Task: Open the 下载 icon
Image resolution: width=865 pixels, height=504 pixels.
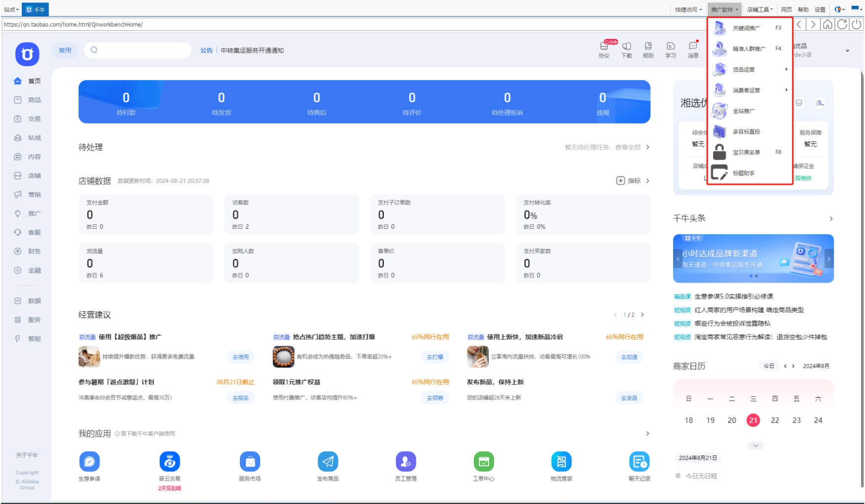Action: (627, 50)
